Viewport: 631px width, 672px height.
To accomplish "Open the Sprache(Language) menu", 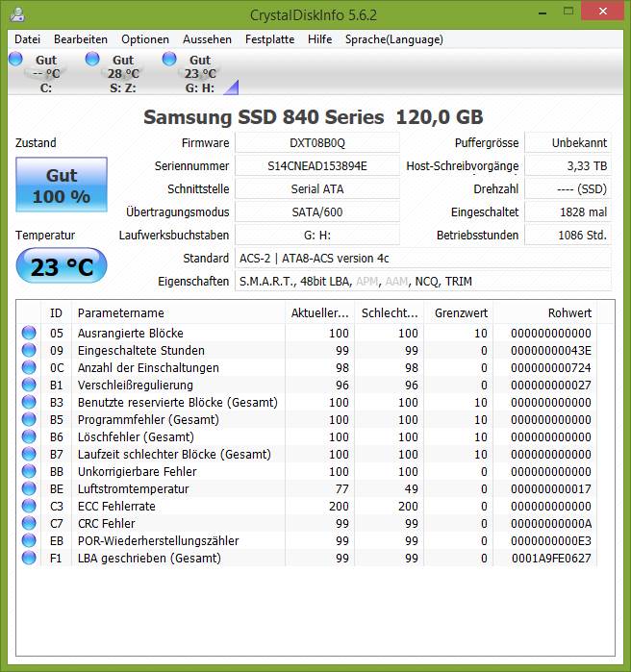I will (x=394, y=39).
